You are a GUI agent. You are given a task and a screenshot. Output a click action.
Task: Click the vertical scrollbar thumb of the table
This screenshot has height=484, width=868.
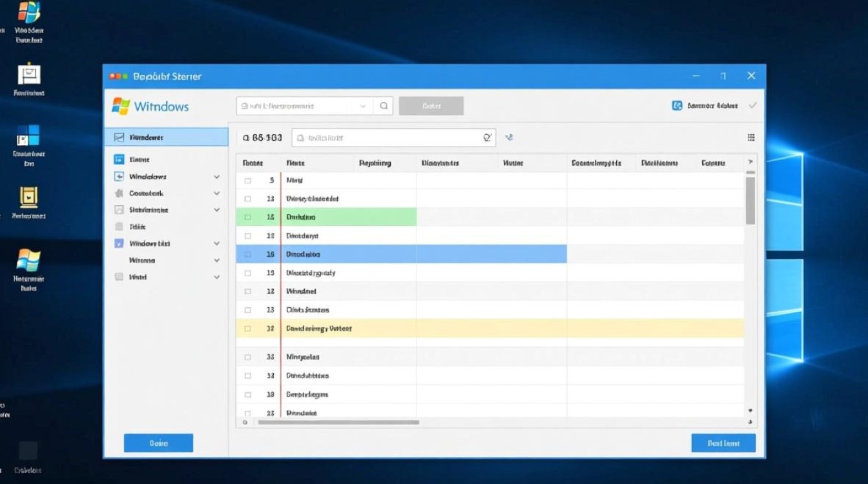coord(750,200)
